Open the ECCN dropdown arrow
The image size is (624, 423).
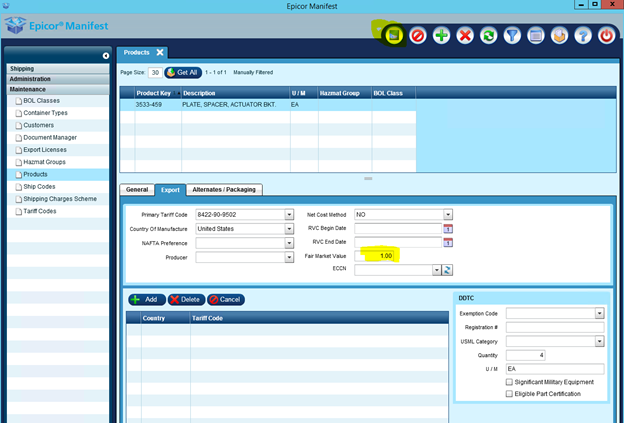coord(437,270)
